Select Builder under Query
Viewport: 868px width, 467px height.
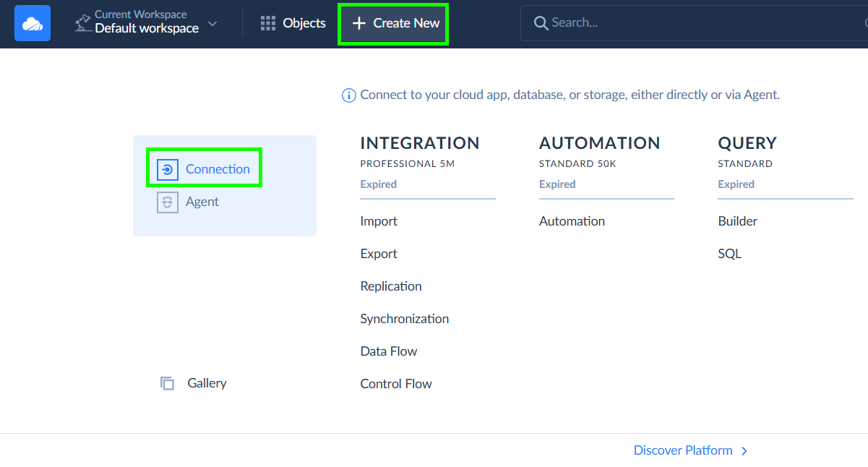(737, 221)
